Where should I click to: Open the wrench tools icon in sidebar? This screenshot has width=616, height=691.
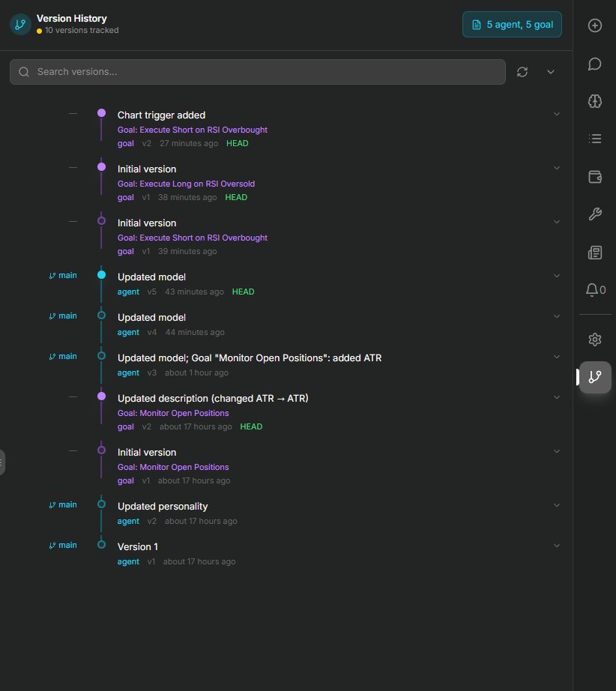pos(595,214)
